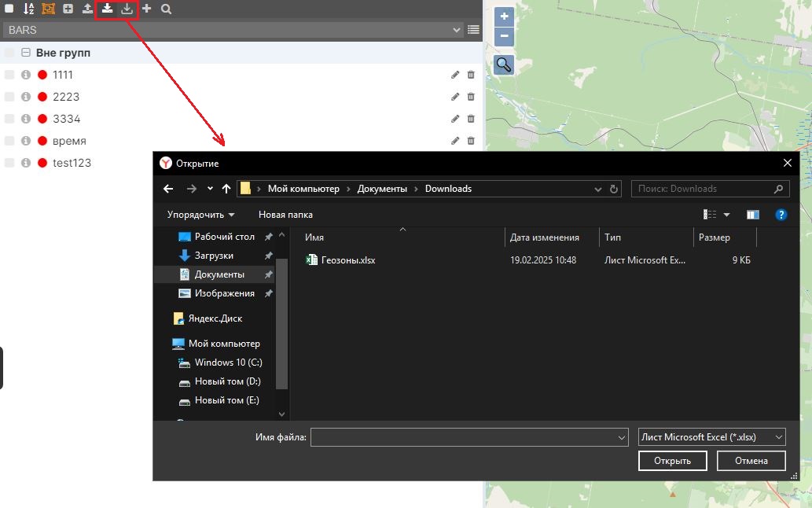Open info icon for geozone 3334

tap(26, 119)
